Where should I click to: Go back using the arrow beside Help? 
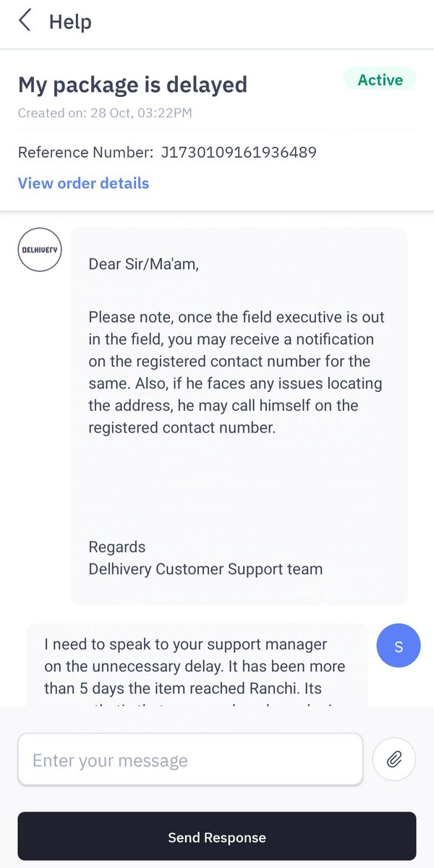click(x=25, y=21)
